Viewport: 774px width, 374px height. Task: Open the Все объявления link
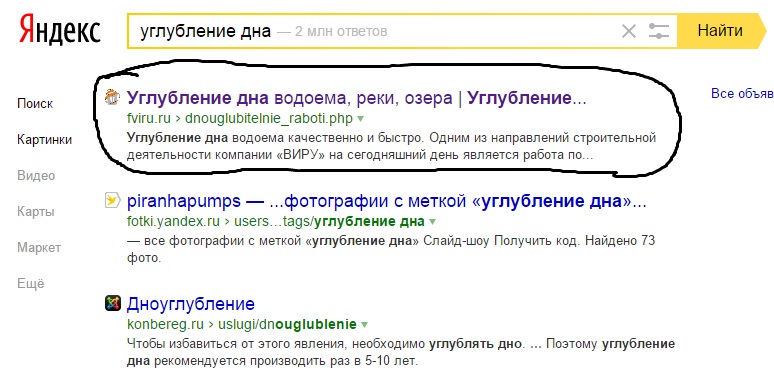tap(742, 93)
